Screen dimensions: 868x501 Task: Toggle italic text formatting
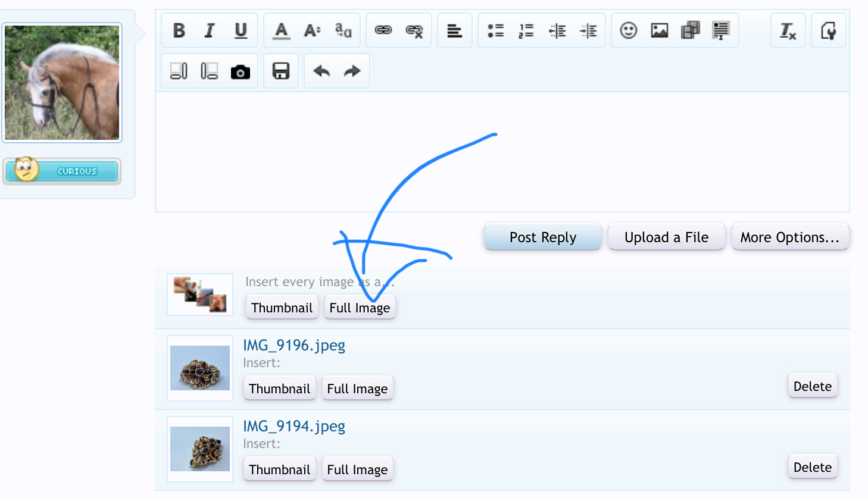[x=210, y=30]
